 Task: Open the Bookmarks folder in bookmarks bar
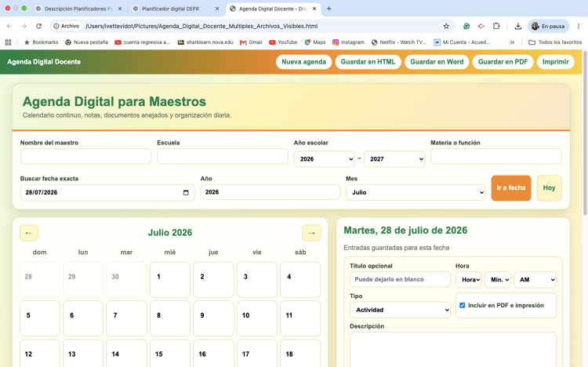point(42,42)
